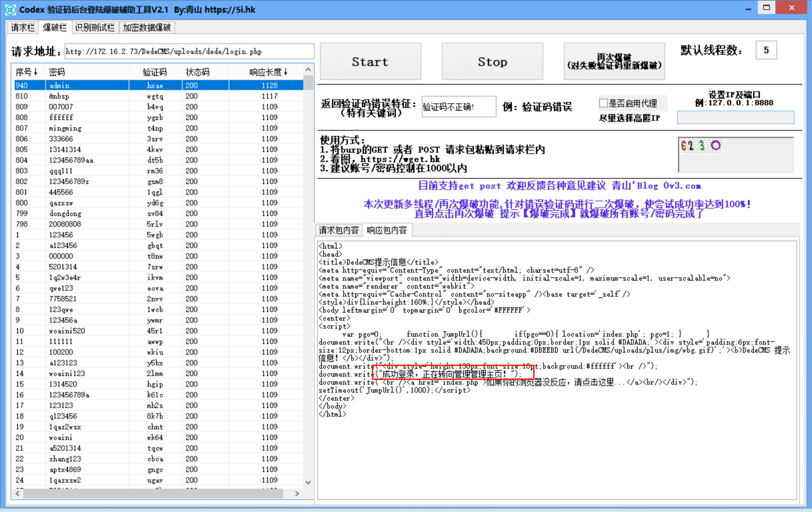The height and width of the screenshot is (512, 812).
Task: Select row with password 1qazxsw2
Action: coord(159,480)
